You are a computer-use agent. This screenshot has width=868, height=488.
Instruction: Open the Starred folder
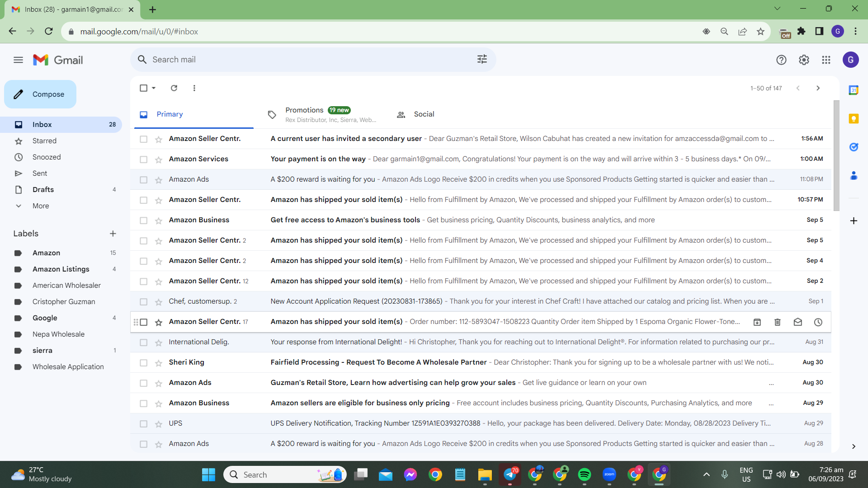pyautogui.click(x=44, y=141)
